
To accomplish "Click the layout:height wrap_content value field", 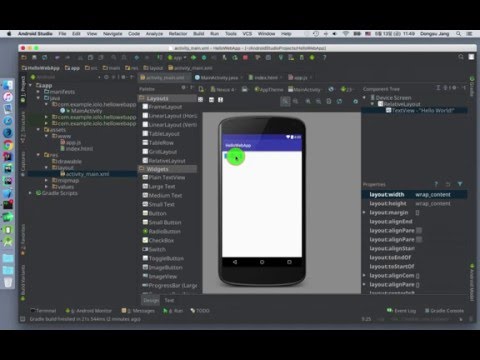I will pos(440,203).
